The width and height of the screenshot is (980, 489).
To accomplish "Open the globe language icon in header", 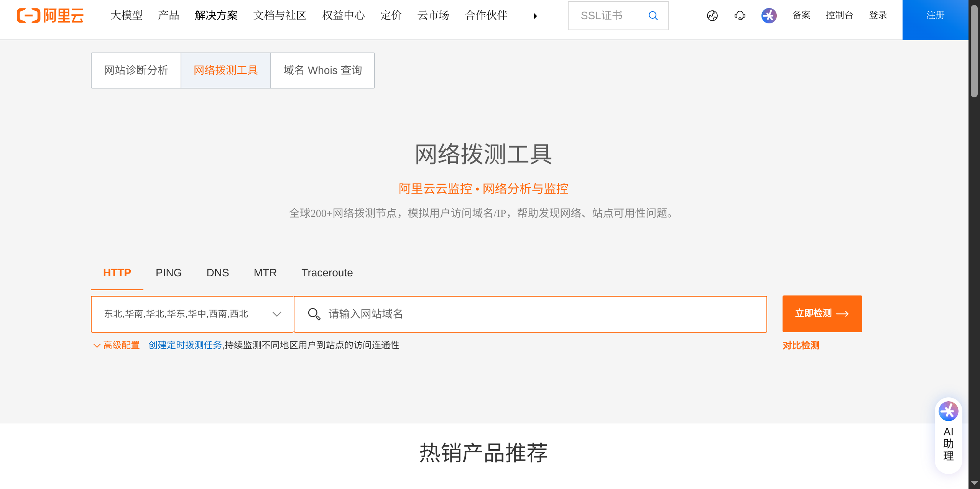I will tap(712, 16).
